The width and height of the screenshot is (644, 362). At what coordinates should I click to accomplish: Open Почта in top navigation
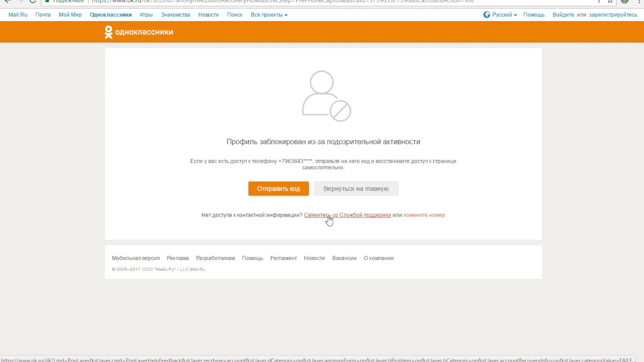[x=43, y=15]
